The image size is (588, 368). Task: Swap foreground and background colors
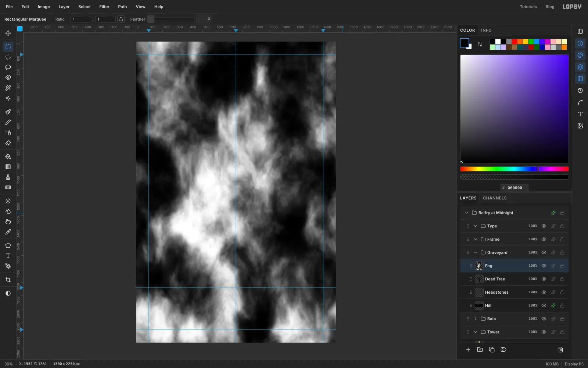tap(480, 44)
